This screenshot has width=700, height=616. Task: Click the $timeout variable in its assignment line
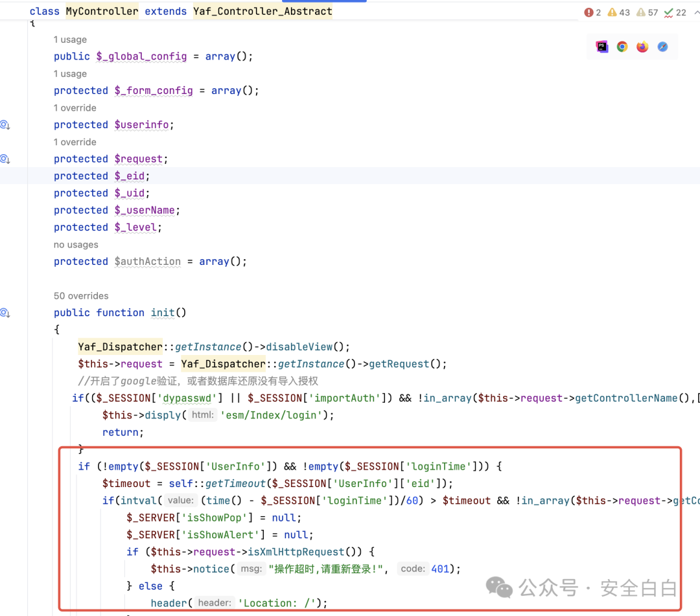point(126,483)
